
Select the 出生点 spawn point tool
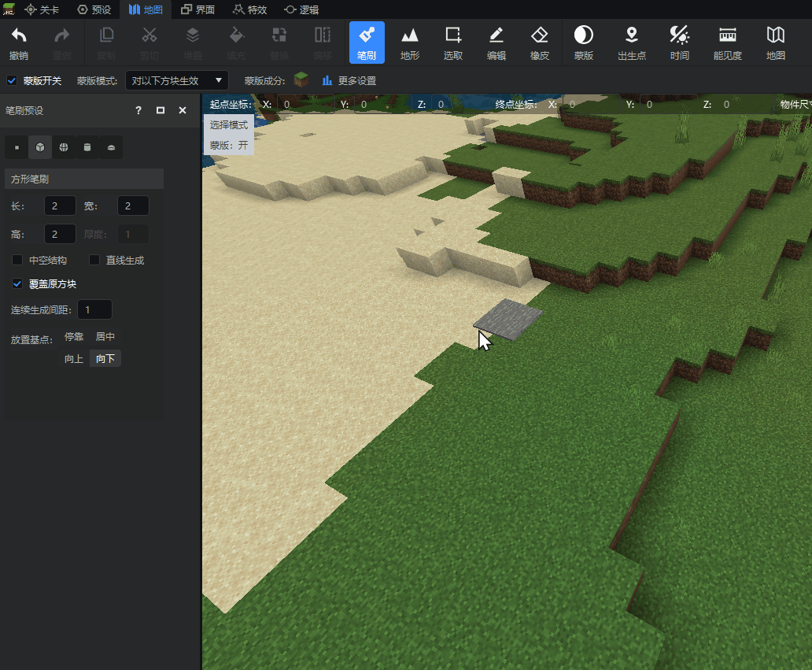coord(632,43)
